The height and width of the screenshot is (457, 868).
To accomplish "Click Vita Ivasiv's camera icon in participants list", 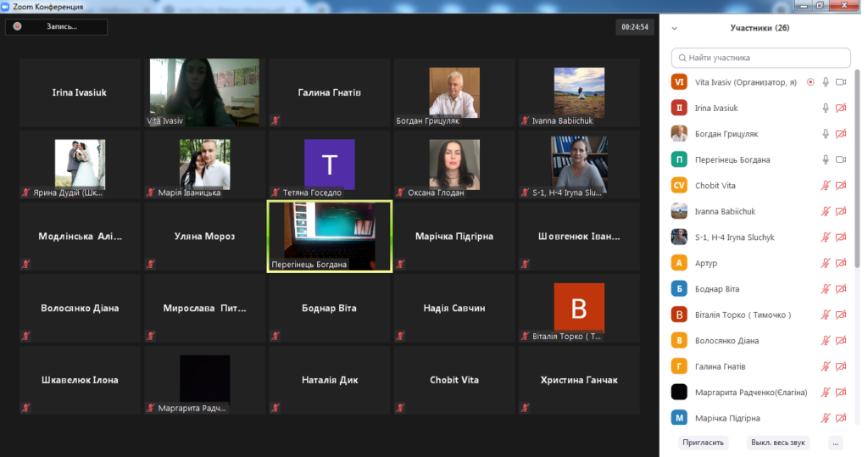I will (841, 82).
